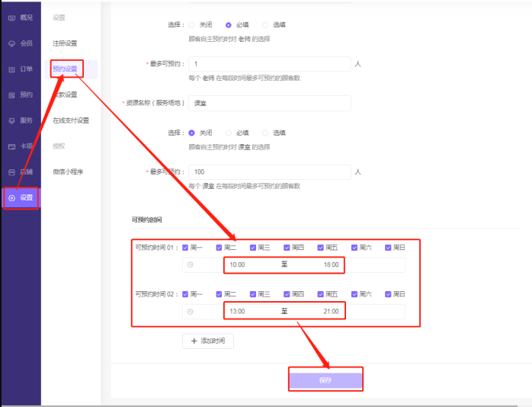Select 关闭 radio for 课室 selection
The width and height of the screenshot is (532, 407).
tap(192, 133)
